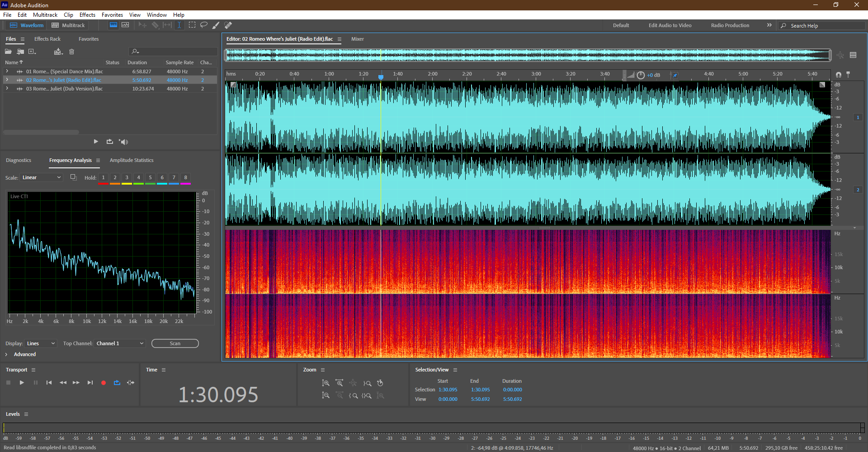Import file into Files panel

tap(20, 52)
